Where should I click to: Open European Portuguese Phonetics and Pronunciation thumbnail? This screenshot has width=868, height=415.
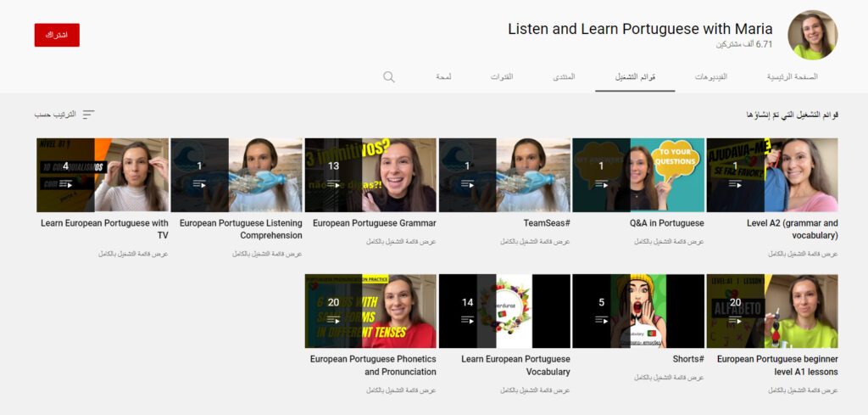coord(370,311)
